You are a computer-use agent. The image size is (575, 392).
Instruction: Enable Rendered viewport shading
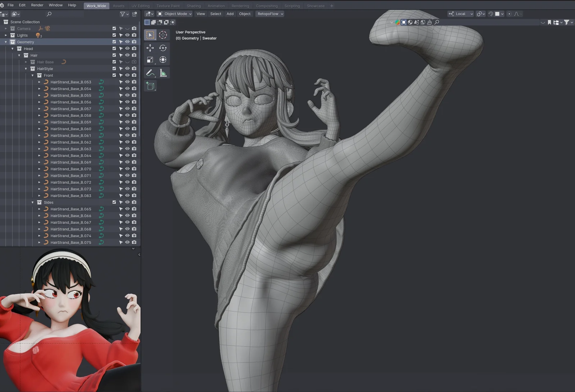click(x=424, y=22)
